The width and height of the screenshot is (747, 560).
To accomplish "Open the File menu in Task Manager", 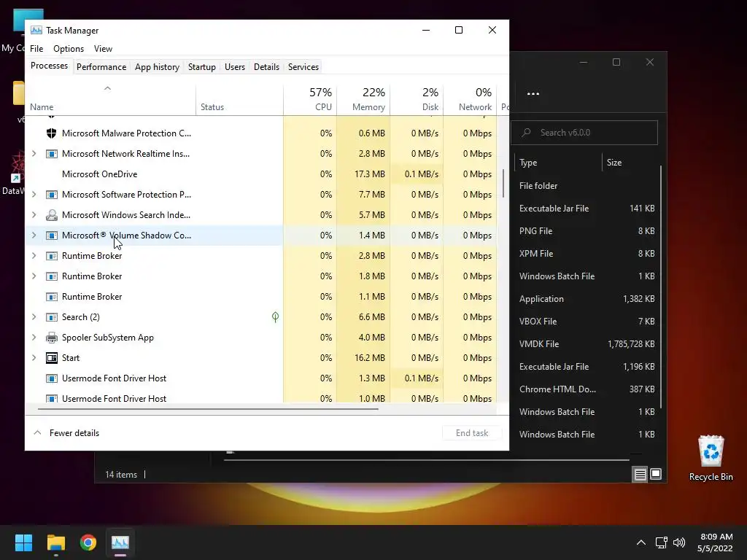I will (36, 49).
